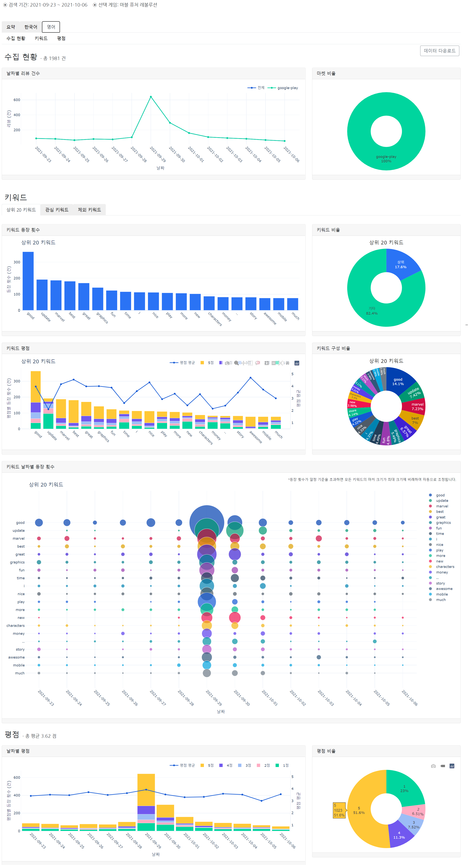Select lasso select tool in keyword rating chart
The image size is (468, 868).
[257, 363]
